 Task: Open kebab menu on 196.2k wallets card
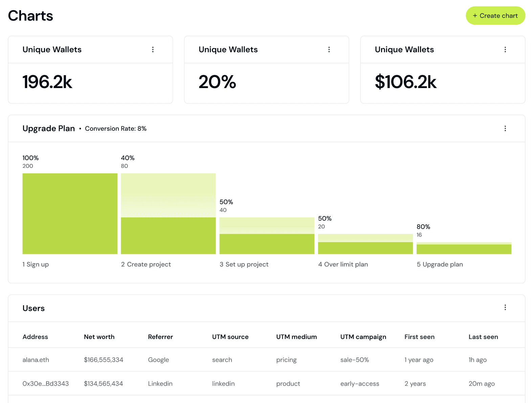(x=153, y=49)
